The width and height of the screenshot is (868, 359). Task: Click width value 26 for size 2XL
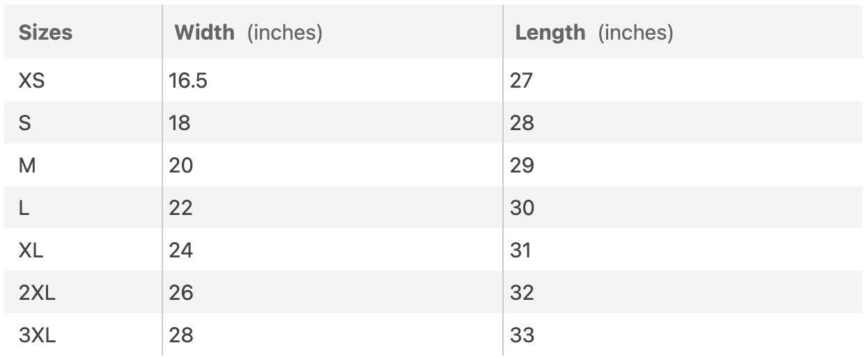pyautogui.click(x=181, y=293)
